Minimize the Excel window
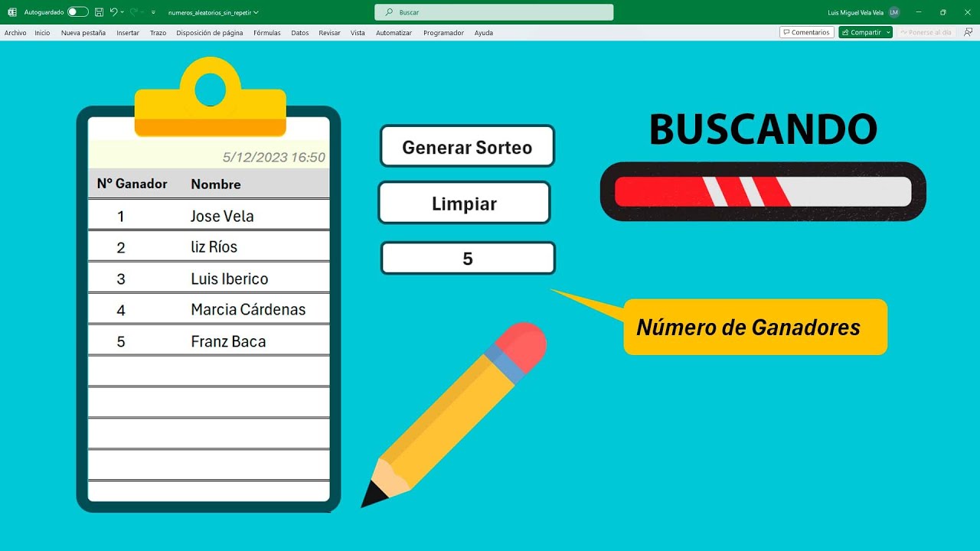Viewport: 980px width, 551px height. point(919,12)
